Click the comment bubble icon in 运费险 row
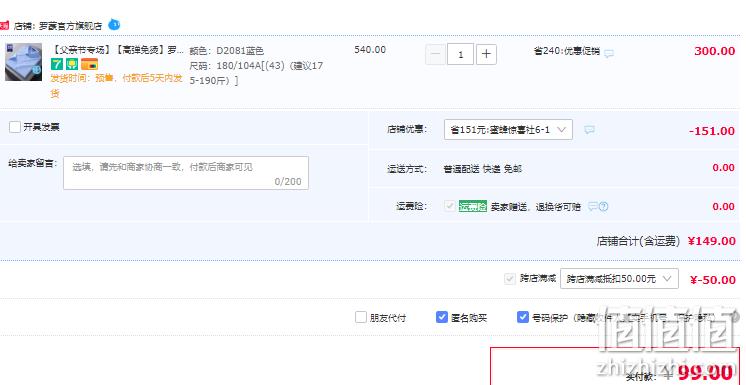The height and width of the screenshot is (385, 746). tap(592, 207)
